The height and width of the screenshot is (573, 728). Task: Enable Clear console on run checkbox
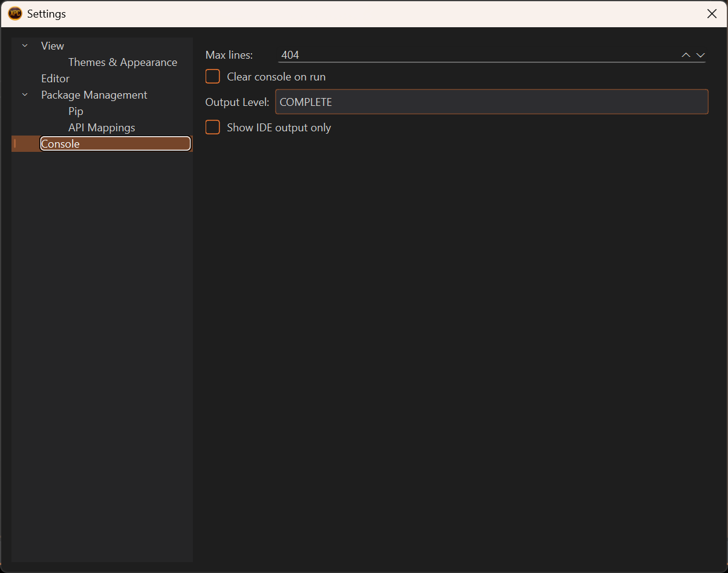213,77
